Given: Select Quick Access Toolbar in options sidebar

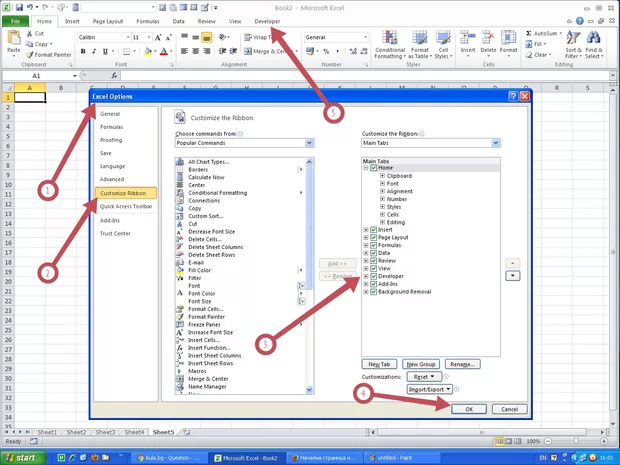Looking at the screenshot, I should pos(126,206).
